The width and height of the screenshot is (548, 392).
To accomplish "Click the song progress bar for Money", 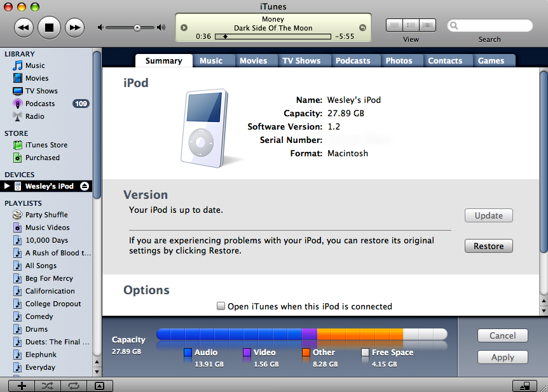I will coord(273,36).
